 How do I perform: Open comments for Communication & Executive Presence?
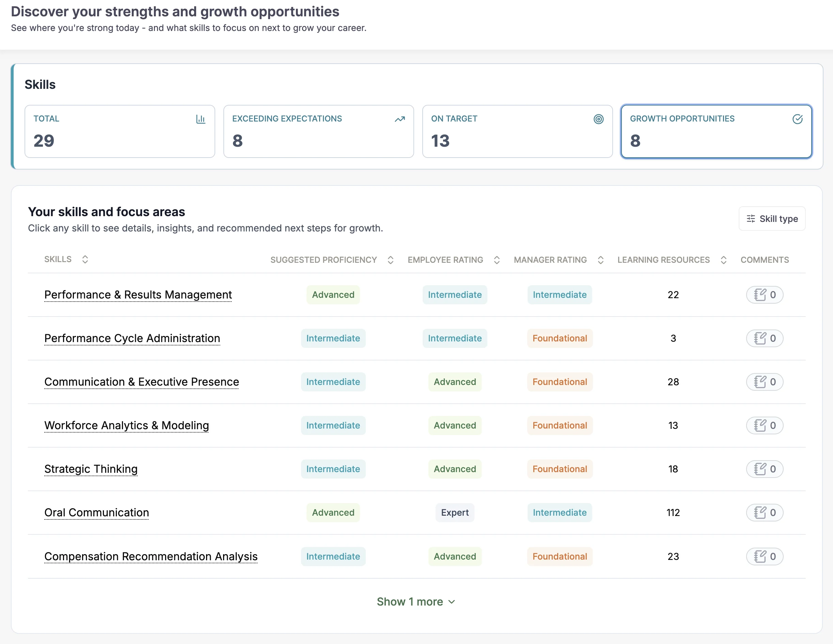[x=765, y=382]
